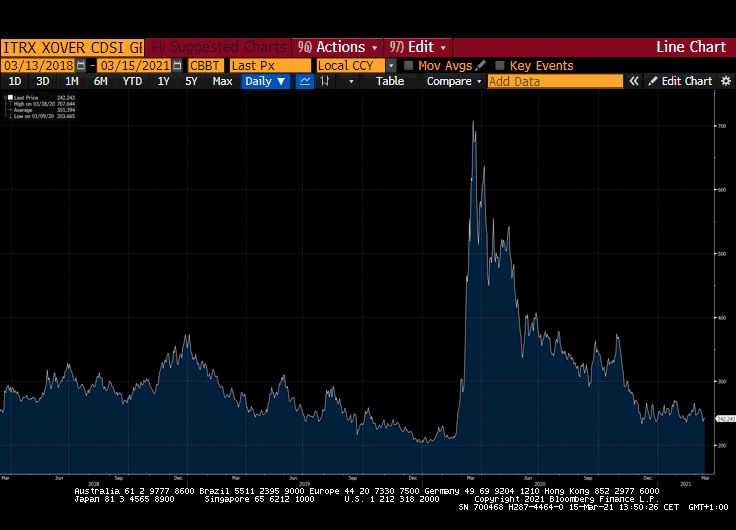Click the High on 03/18/20 legend row
This screenshot has height=530, width=736.
tap(42, 104)
